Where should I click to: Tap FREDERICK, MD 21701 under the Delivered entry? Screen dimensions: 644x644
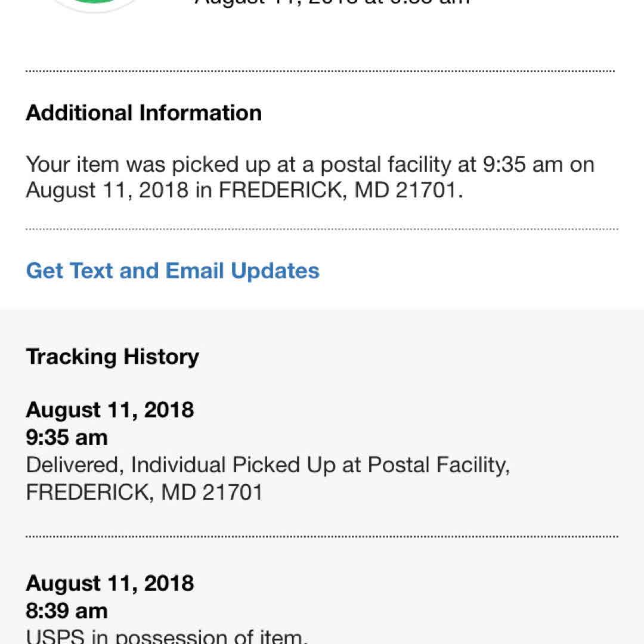pos(144,492)
